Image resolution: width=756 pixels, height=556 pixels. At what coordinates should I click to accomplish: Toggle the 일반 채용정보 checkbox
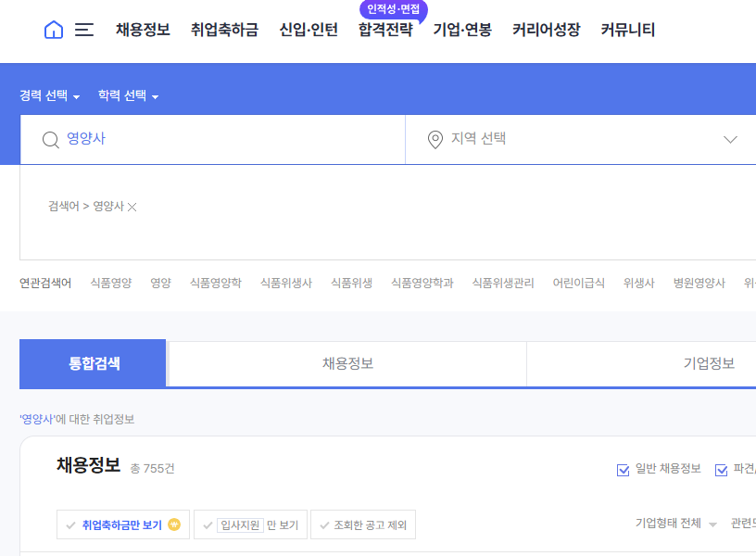[623, 469]
